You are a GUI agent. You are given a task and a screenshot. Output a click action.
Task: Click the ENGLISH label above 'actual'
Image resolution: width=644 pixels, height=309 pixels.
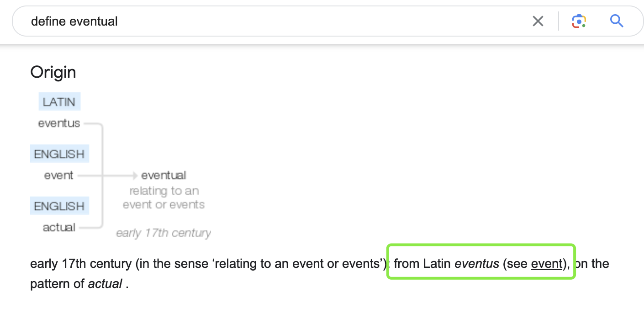point(59,206)
